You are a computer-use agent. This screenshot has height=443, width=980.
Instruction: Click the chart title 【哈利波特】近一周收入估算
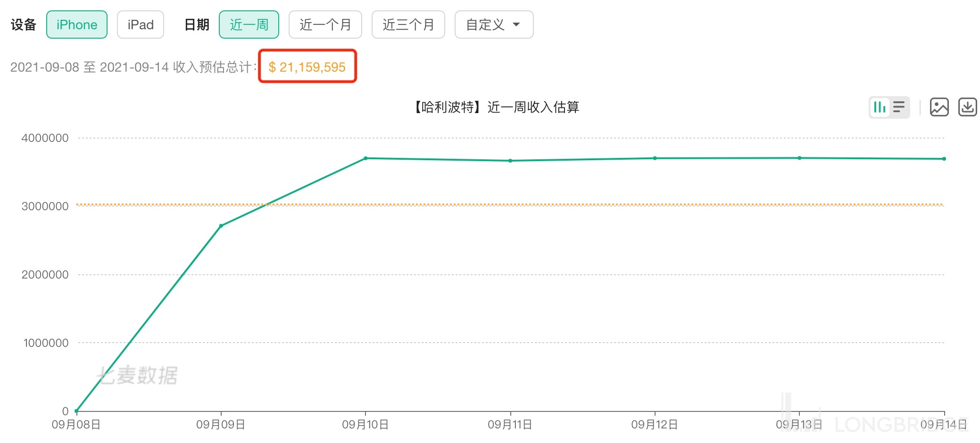tap(497, 107)
